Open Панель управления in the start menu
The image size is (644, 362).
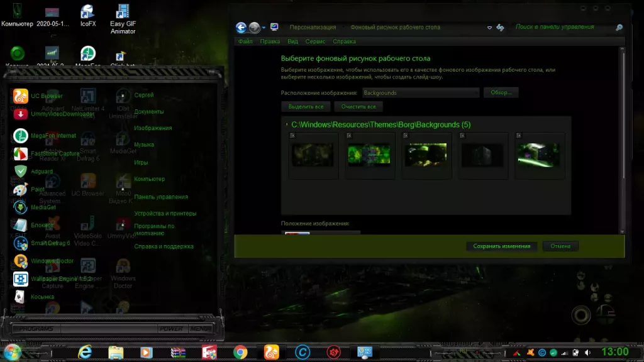(160, 197)
